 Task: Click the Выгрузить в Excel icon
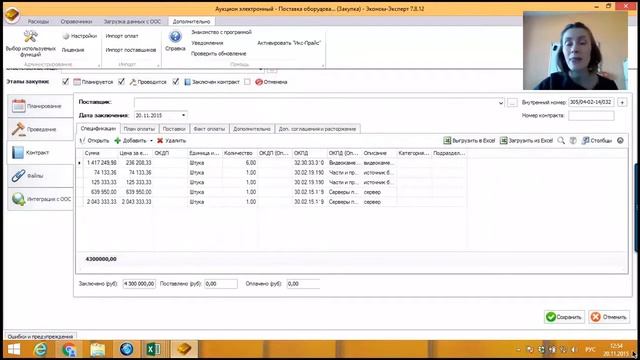point(447,140)
